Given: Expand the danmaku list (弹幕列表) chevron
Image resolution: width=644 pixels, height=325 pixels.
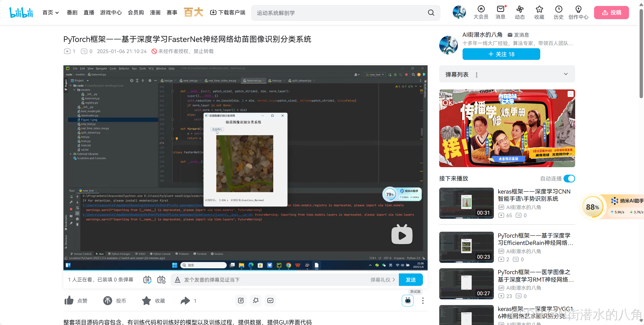Looking at the screenshot, I should pos(566,74).
